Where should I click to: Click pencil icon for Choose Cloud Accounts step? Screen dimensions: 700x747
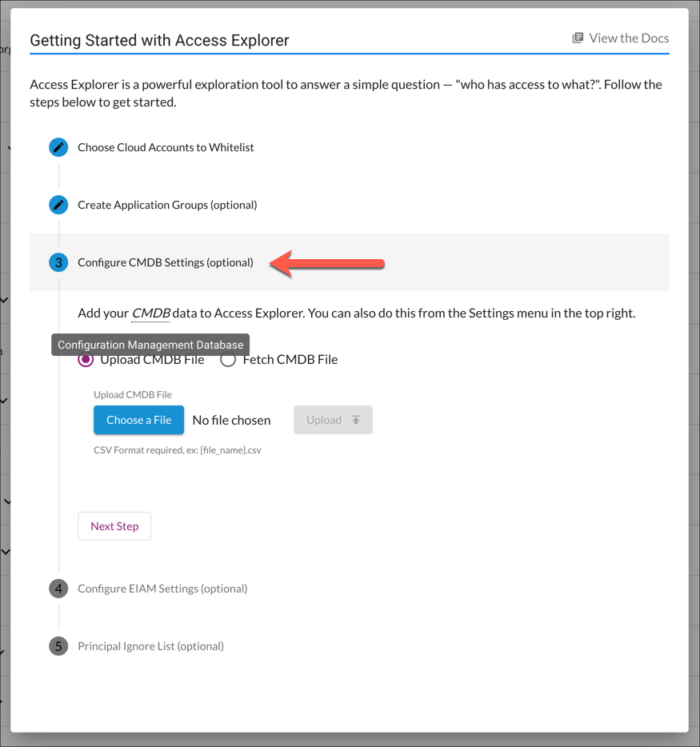[58, 147]
